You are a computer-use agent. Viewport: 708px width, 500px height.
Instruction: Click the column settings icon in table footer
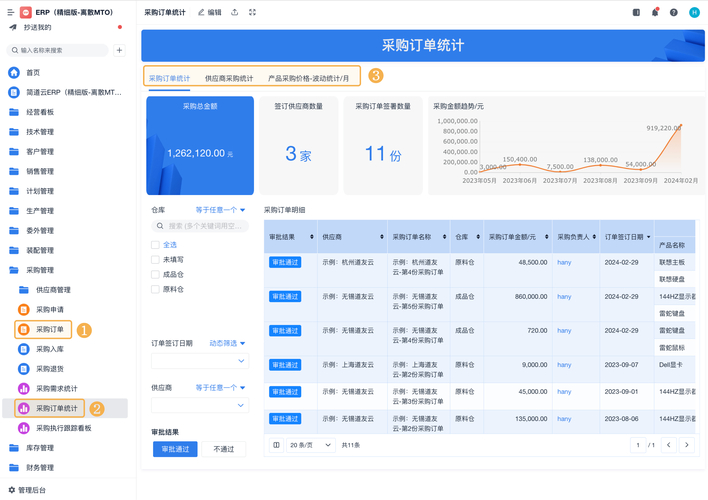click(x=276, y=445)
